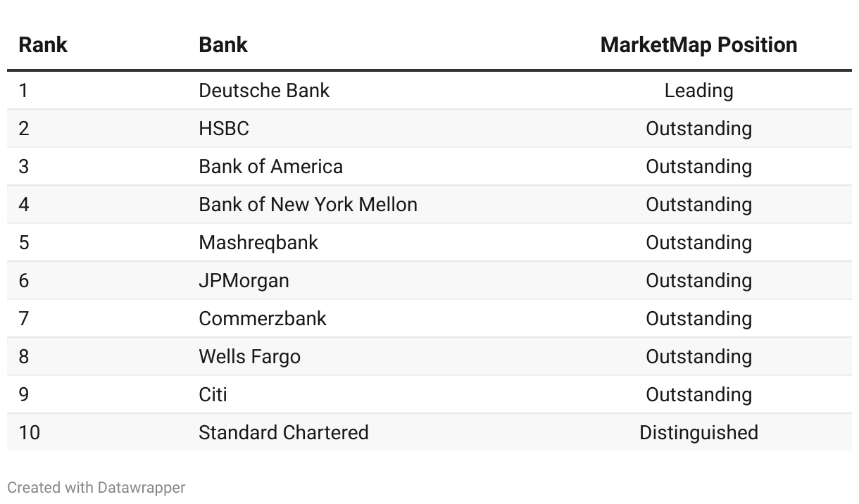Click the Outstanding cell in Citi's row
Screen dimensions: 859x504
[x=698, y=395]
